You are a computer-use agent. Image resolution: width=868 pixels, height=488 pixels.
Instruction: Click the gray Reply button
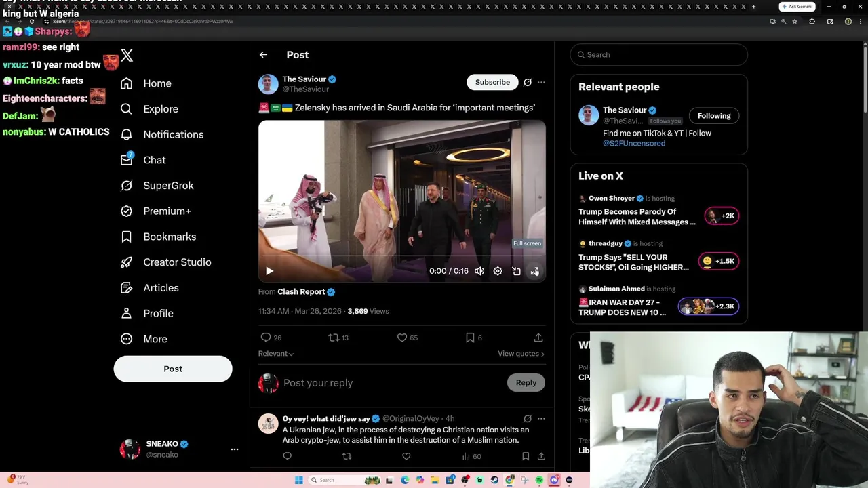[x=526, y=383]
